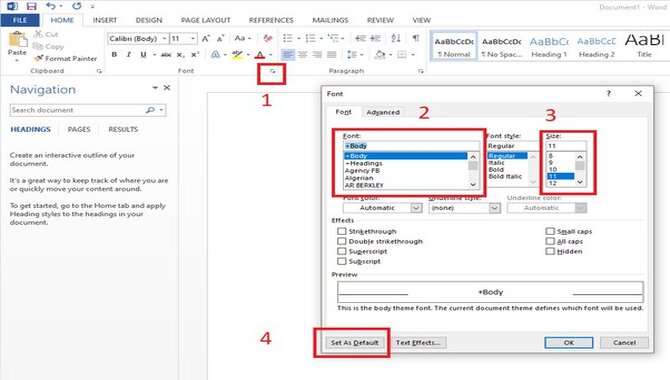Show paragraph marks (pilcrow) icon
Screen dimensions: 670x380
pos(415,38)
